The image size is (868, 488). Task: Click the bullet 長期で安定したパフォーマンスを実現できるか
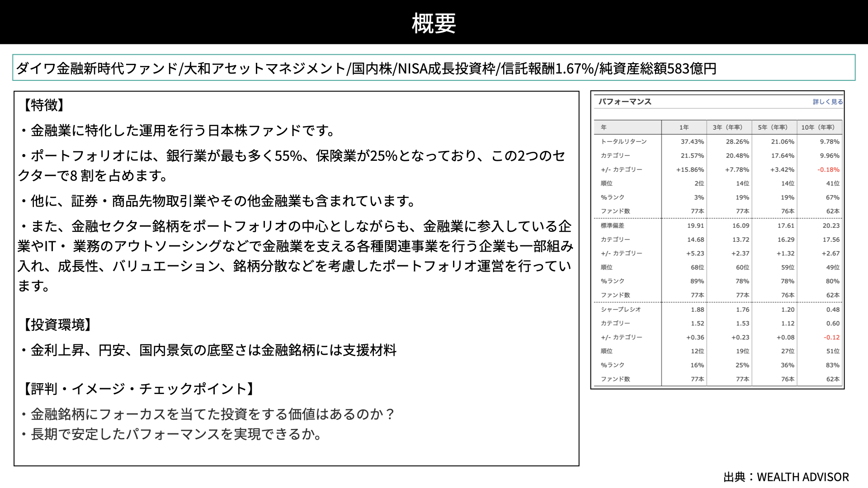[171, 434]
